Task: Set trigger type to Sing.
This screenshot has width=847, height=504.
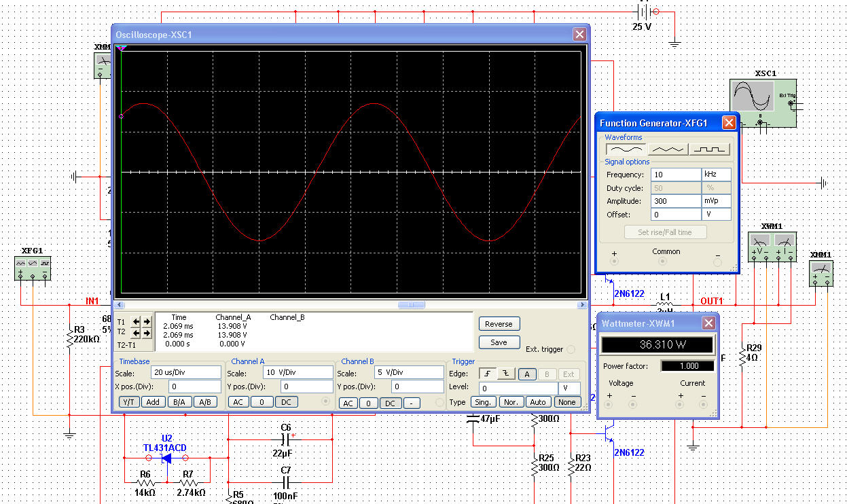Action: (x=483, y=402)
